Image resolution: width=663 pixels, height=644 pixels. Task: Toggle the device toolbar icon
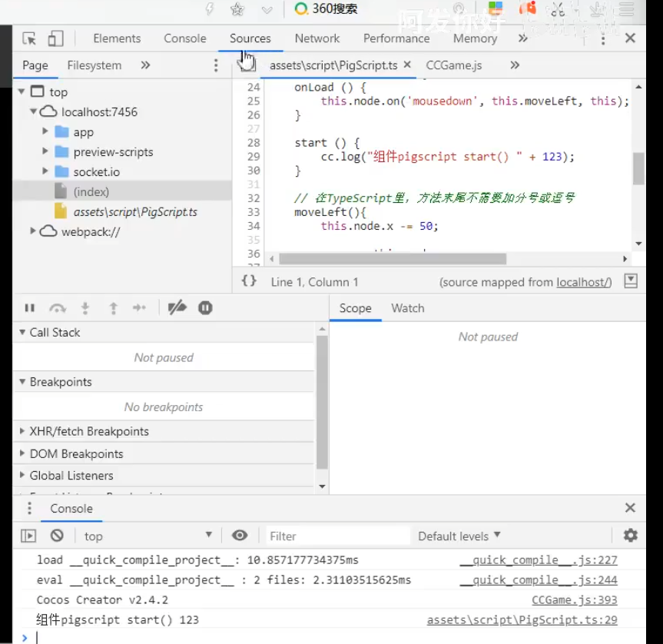(x=55, y=38)
